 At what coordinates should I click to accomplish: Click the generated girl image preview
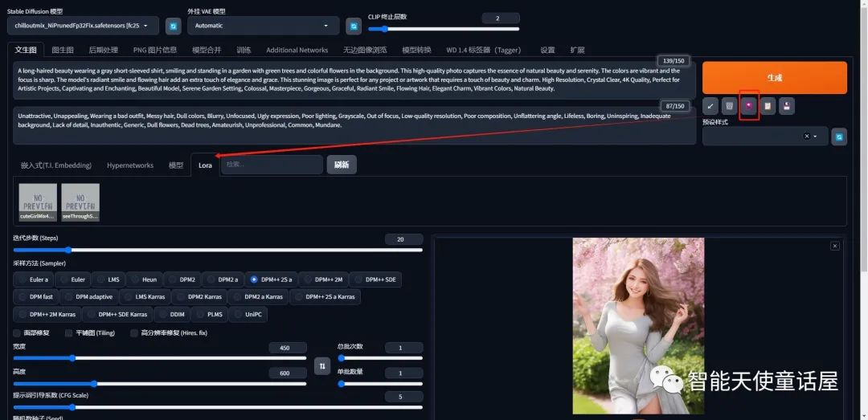[x=638, y=326]
